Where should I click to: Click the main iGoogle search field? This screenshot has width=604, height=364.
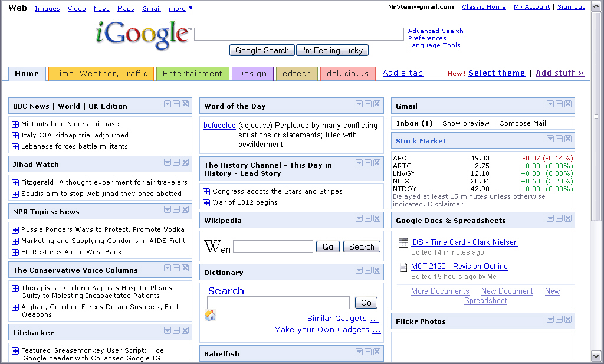(299, 34)
